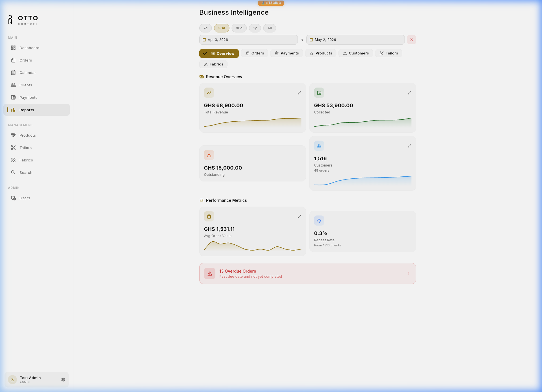The height and width of the screenshot is (392, 542).
Task: Expand the Collected card
Action: (x=409, y=93)
